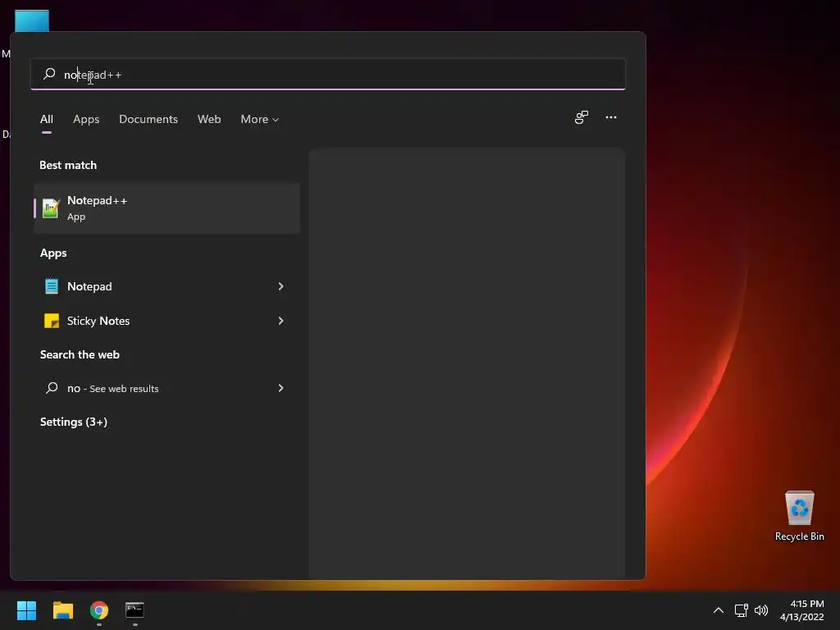Open Google Chrome from taskbar
Image resolution: width=840 pixels, height=630 pixels.
[99, 610]
